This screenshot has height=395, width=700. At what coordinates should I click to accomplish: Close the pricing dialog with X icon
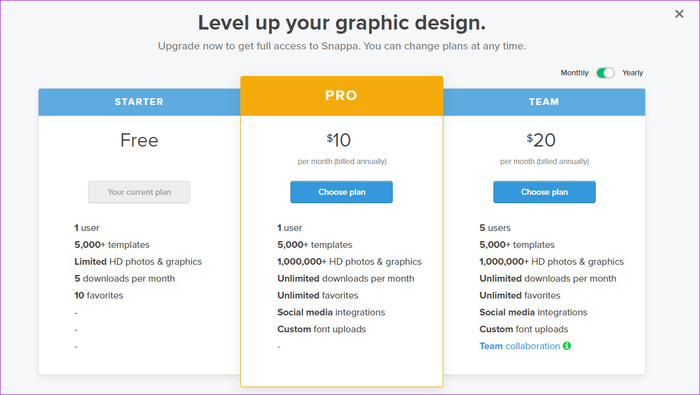(x=679, y=14)
